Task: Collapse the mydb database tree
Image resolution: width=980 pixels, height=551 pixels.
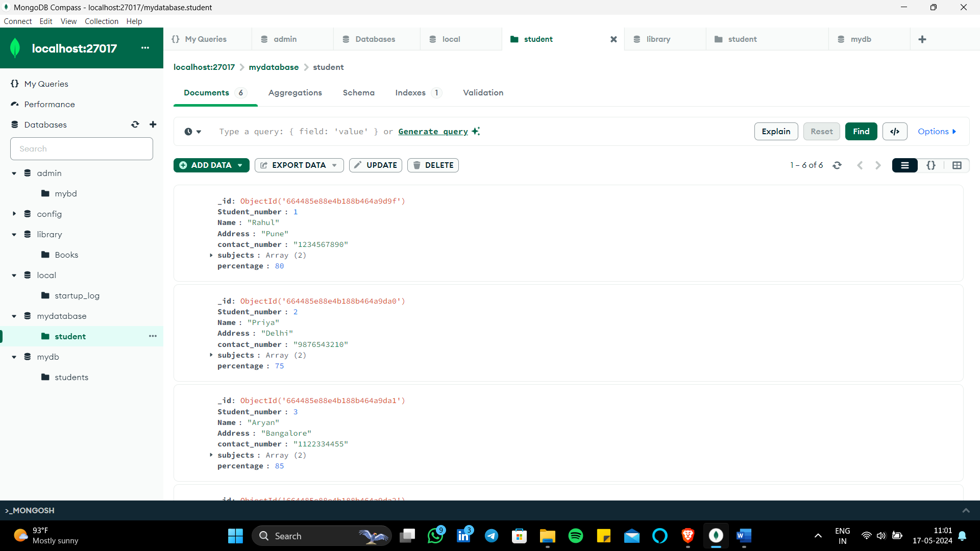Action: pyautogui.click(x=14, y=357)
